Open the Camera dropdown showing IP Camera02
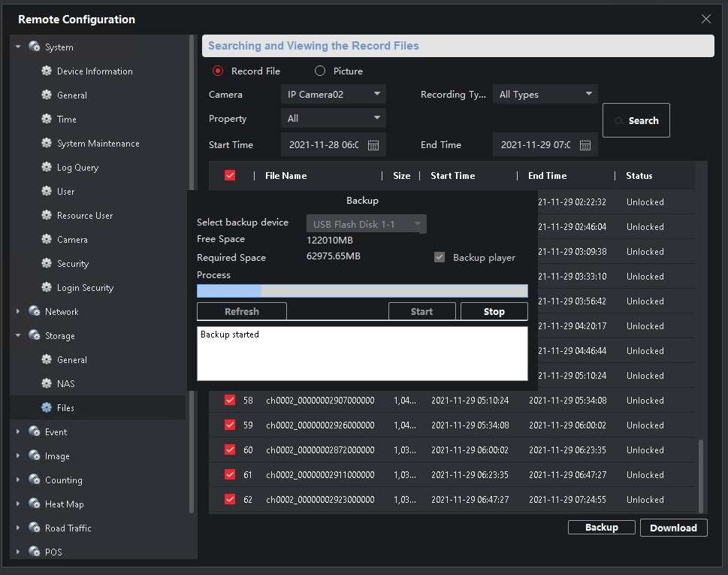The image size is (728, 575). point(333,95)
